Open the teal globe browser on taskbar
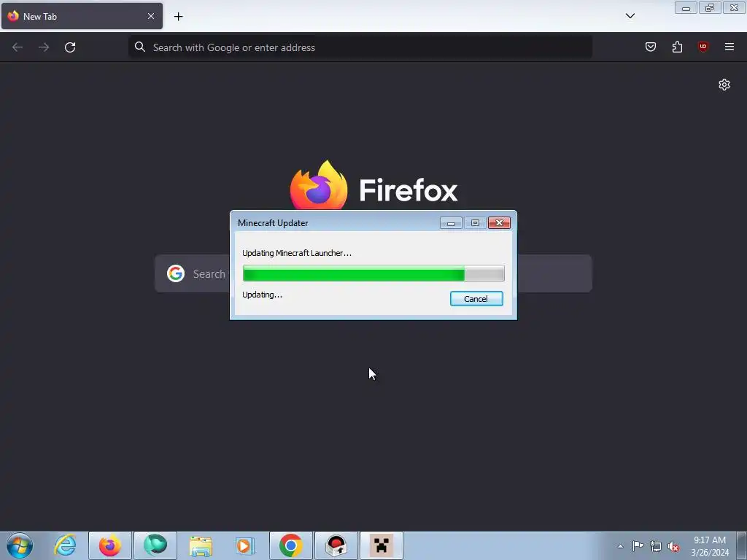The image size is (747, 560). point(155,545)
